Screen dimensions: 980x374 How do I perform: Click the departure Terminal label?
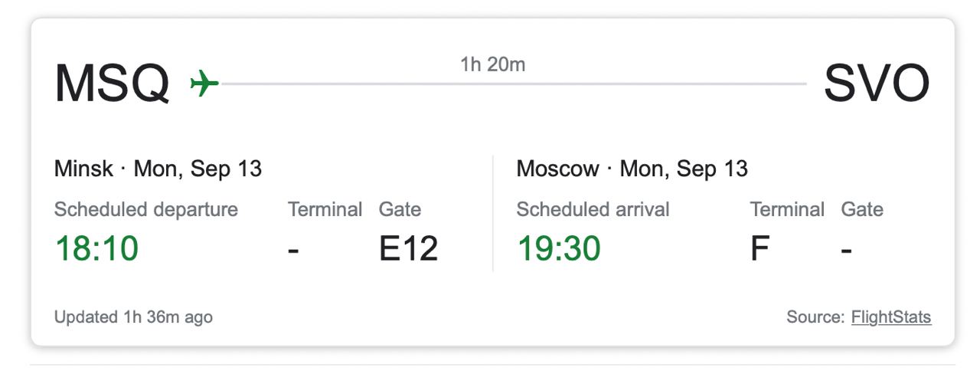325,209
